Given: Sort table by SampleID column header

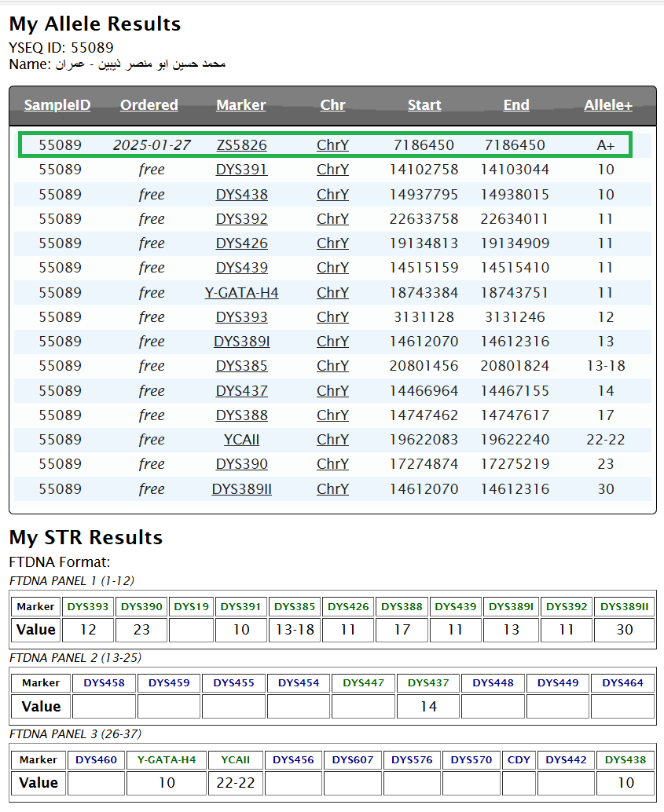Looking at the screenshot, I should (57, 105).
